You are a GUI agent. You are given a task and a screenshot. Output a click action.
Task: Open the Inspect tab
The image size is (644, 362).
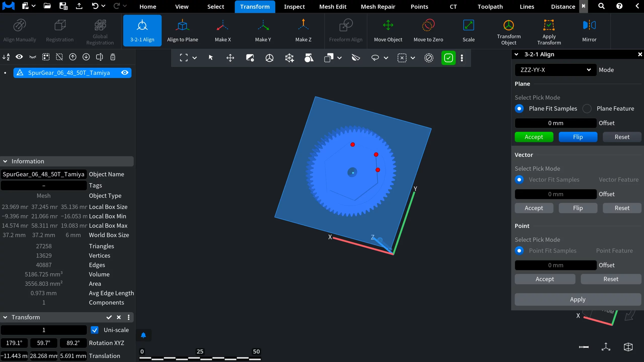tap(294, 7)
